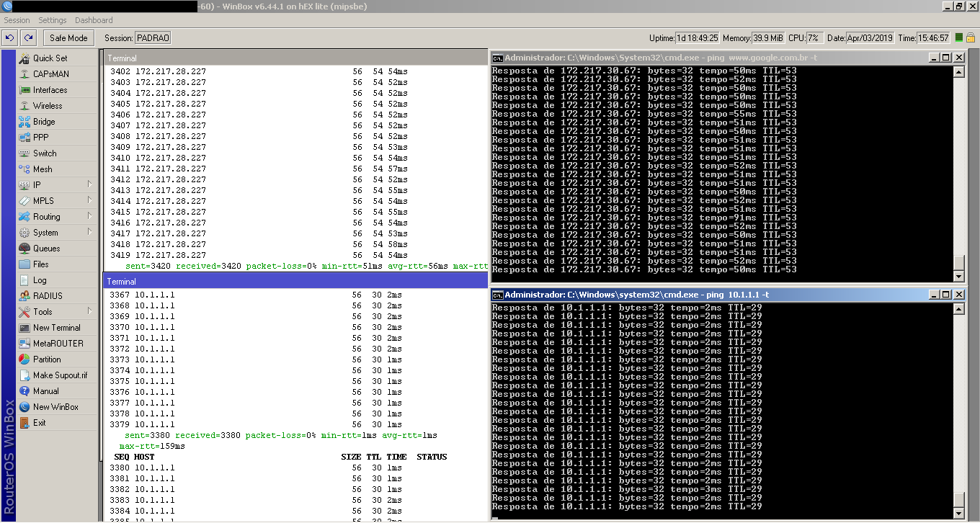This screenshot has width=980, height=523.
Task: Expand the MPLS submenu
Action: [57, 201]
